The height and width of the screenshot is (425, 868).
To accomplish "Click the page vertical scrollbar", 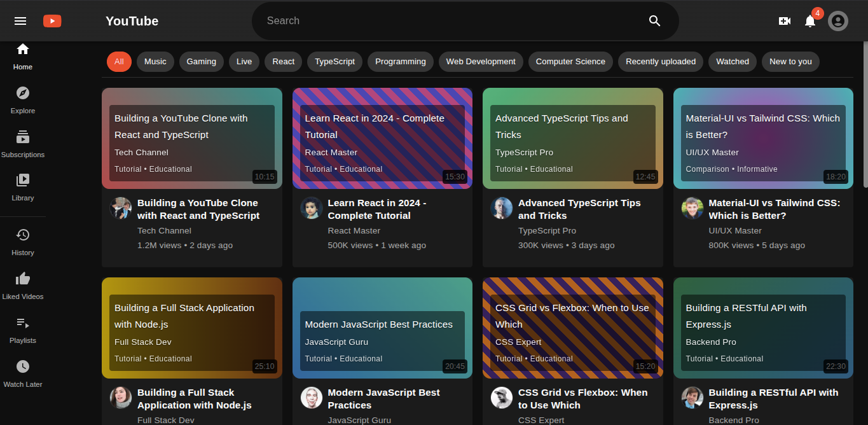I will [865, 115].
